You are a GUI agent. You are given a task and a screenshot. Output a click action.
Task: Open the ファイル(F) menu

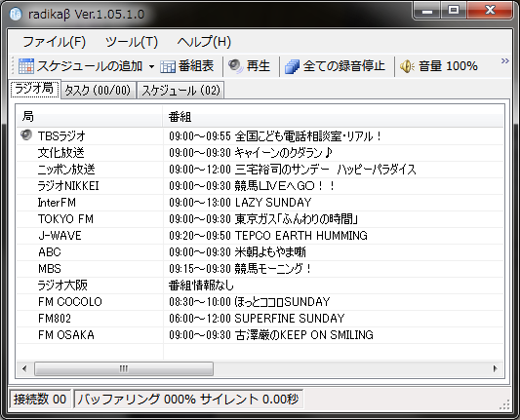(x=54, y=42)
